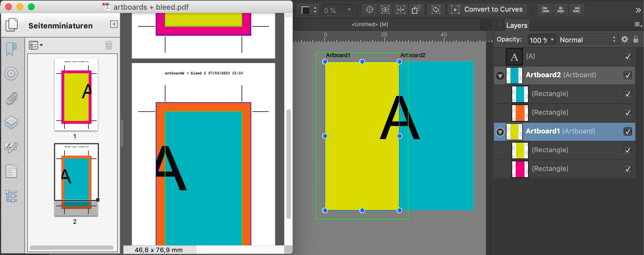Click the artboards + bleed.pdf window title

coord(151,7)
